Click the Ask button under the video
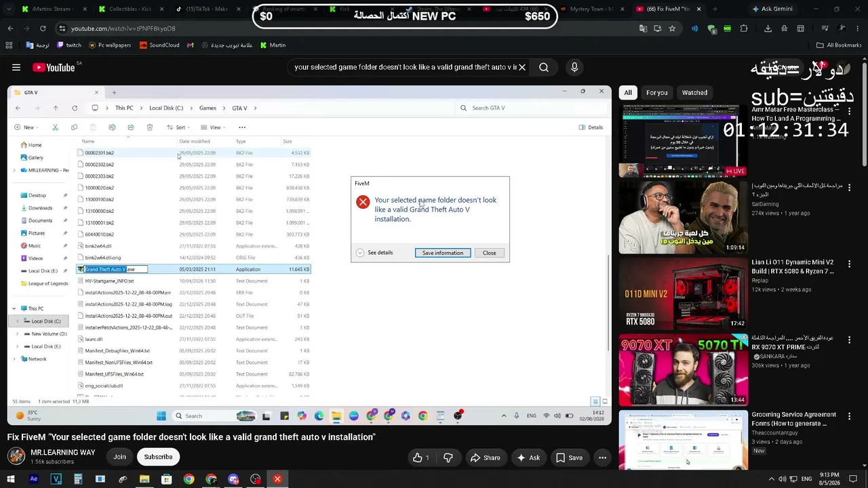 pos(528,457)
